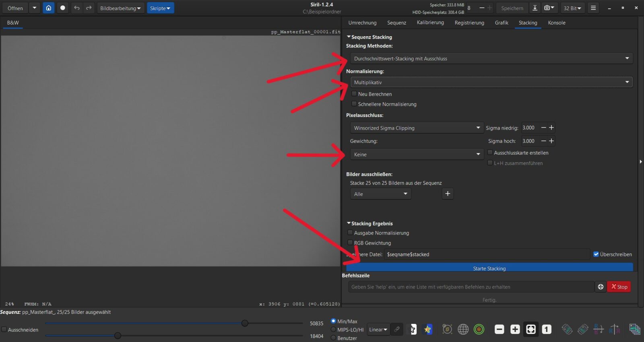Click the help lifebuoy icon beside command line
This screenshot has height=342, width=644.
pyautogui.click(x=601, y=287)
